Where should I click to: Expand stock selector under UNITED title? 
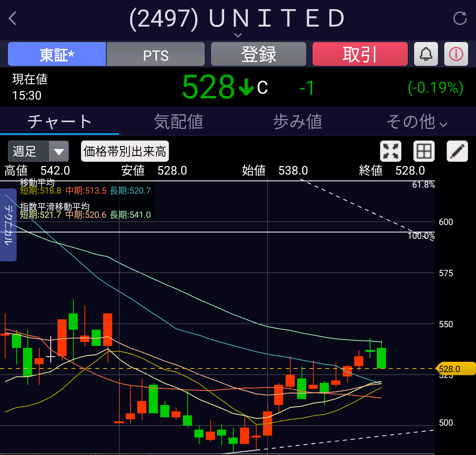pos(238,35)
